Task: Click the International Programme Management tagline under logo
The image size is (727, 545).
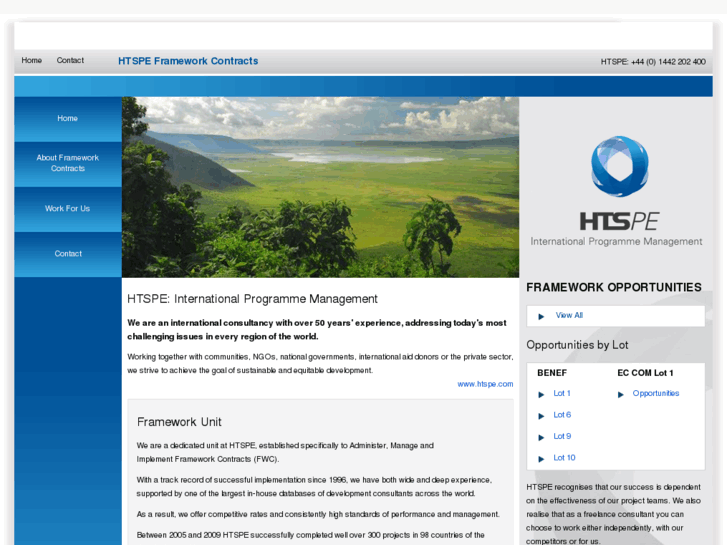Action: 616,242
